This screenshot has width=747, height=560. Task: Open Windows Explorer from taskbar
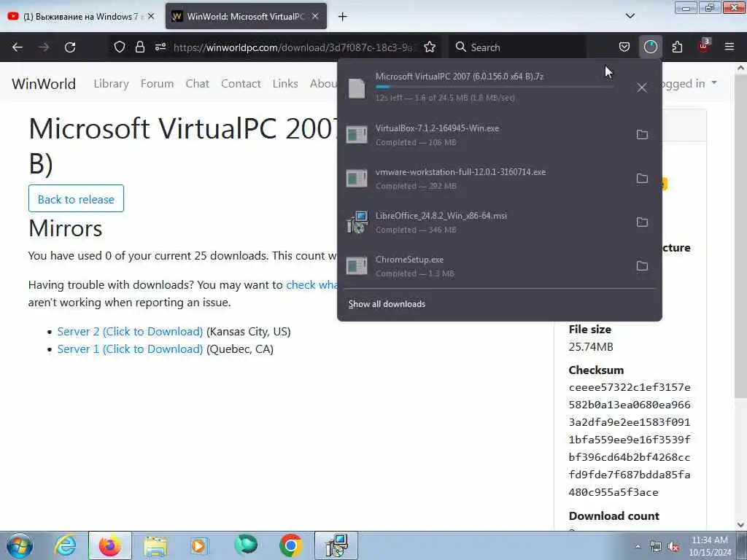155,545
